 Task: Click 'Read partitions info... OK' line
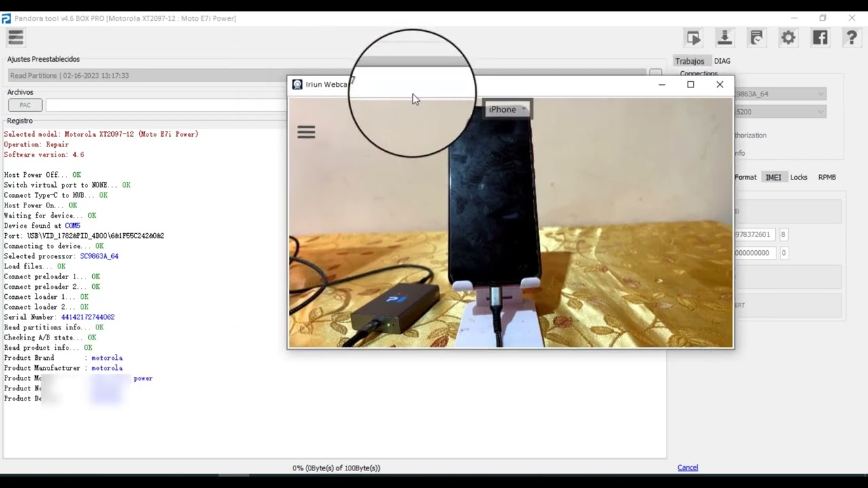(54, 327)
